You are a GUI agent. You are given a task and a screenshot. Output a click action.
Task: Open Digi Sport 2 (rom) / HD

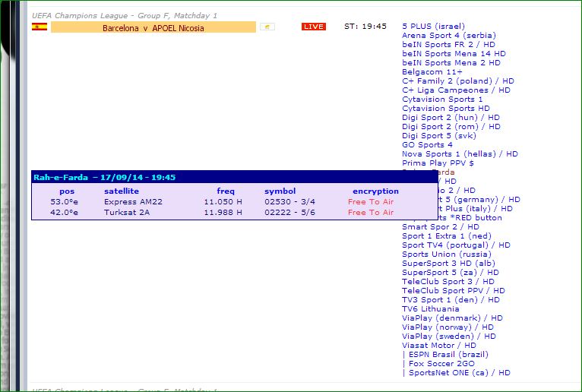pyautogui.click(x=451, y=127)
